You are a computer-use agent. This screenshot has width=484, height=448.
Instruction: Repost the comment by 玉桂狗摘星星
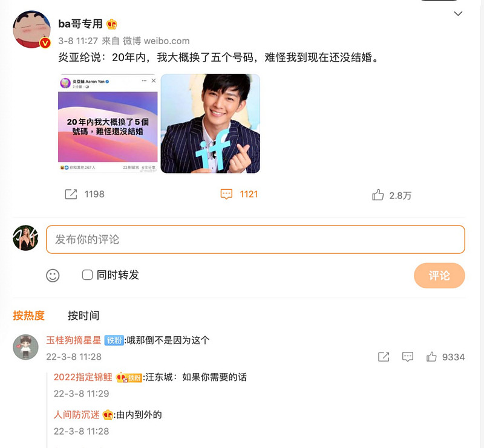click(384, 357)
